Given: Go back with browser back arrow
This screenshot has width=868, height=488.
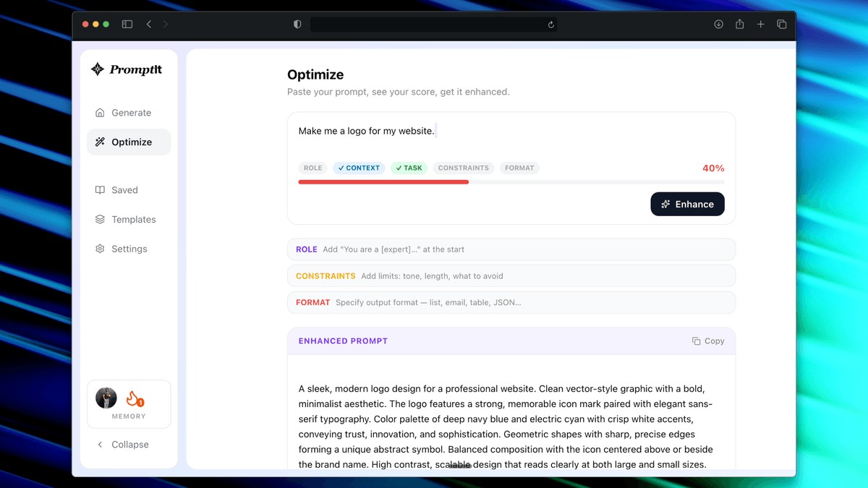Looking at the screenshot, I should pos(149,24).
